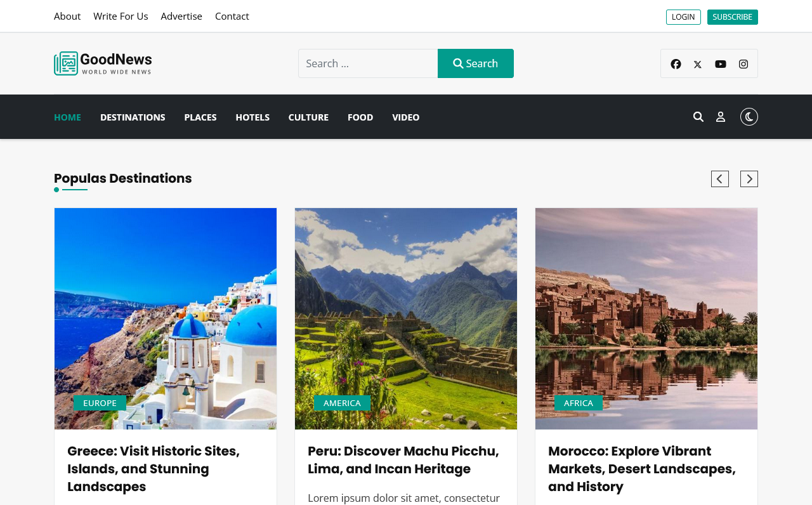Click the Subscribe button

pos(732,17)
